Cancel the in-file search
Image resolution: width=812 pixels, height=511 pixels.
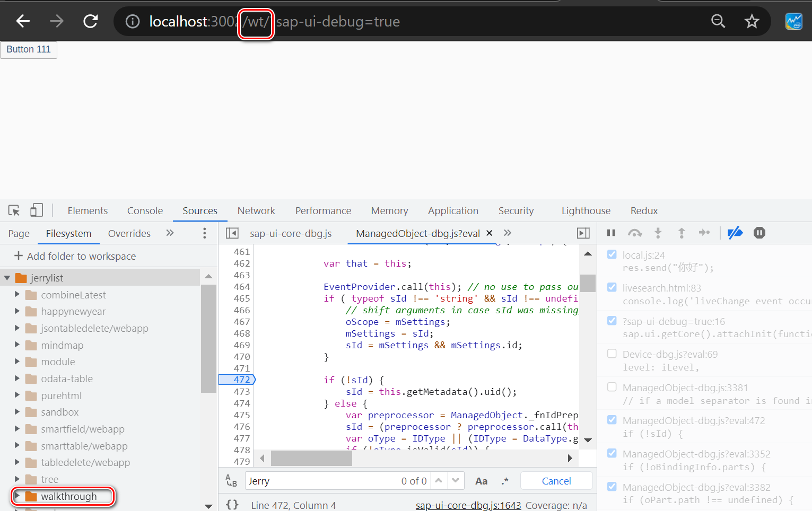[x=556, y=481]
